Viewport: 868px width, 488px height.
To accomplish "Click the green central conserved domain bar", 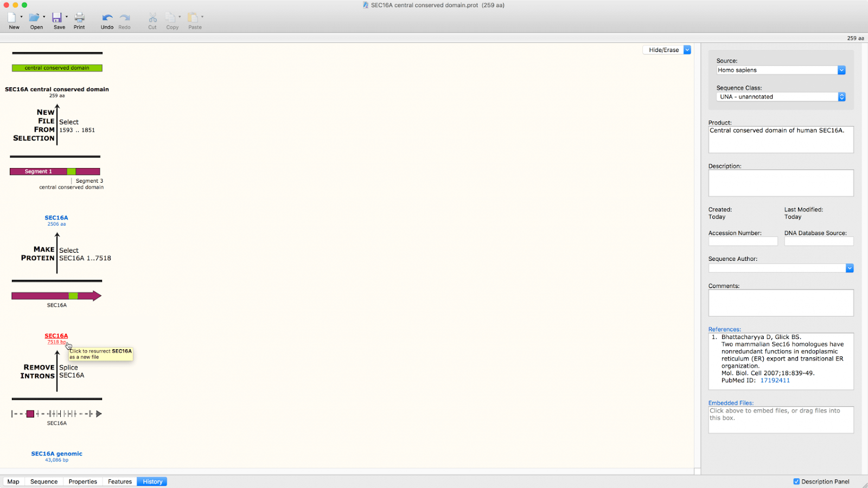I will tap(57, 68).
